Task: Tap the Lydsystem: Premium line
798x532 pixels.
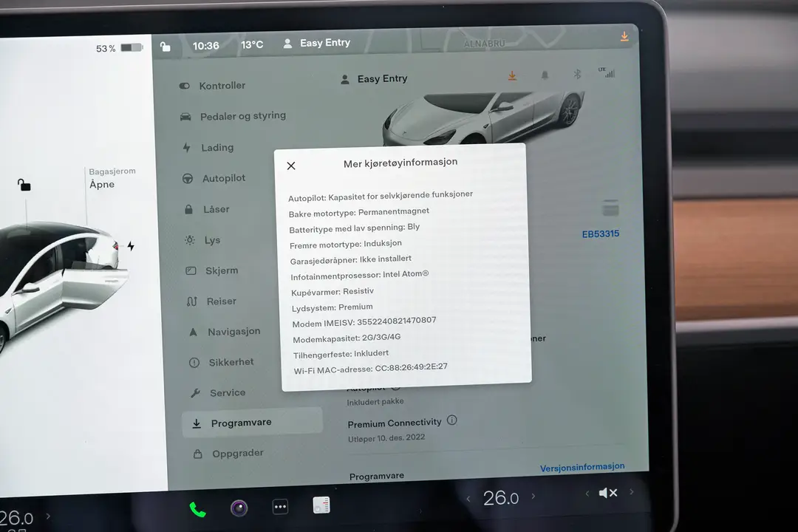Action: 332,307
